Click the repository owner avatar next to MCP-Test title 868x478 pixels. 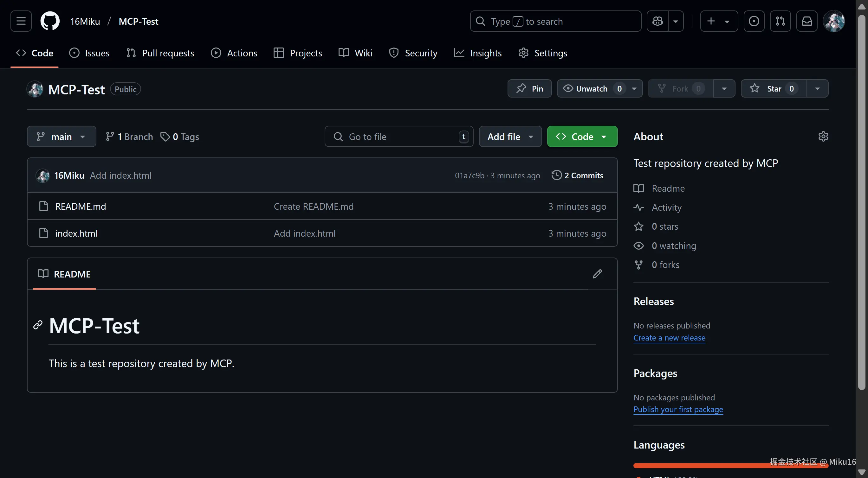pyautogui.click(x=35, y=89)
